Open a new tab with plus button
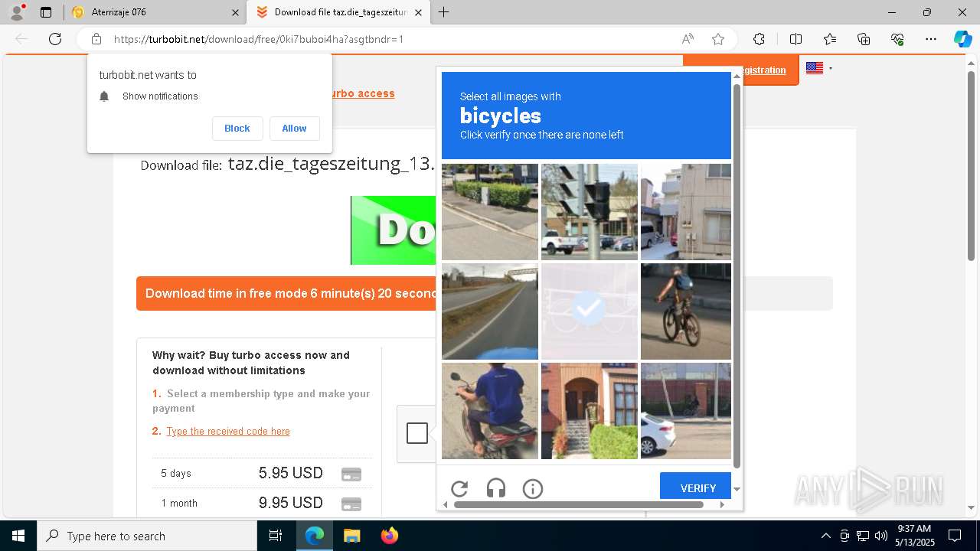The height and width of the screenshot is (551, 980). [443, 12]
